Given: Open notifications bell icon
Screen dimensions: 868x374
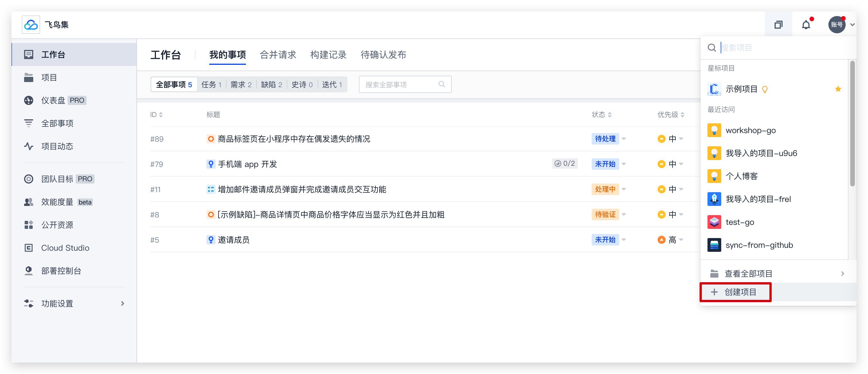Looking at the screenshot, I should tap(806, 25).
